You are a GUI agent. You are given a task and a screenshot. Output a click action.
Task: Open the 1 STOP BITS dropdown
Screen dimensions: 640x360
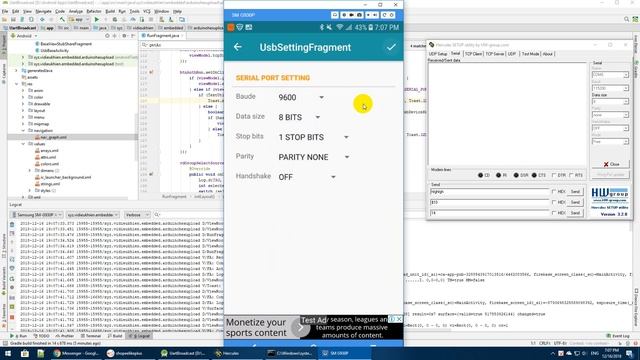(313, 137)
